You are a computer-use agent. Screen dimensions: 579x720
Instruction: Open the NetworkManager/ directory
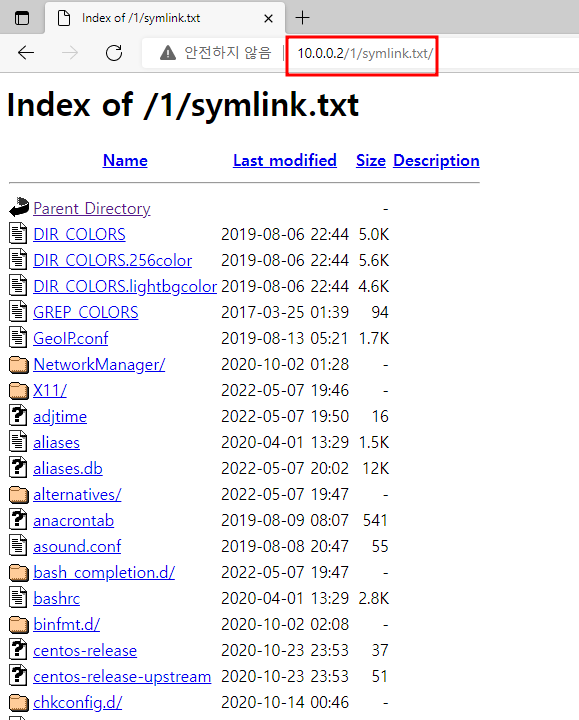point(99,365)
